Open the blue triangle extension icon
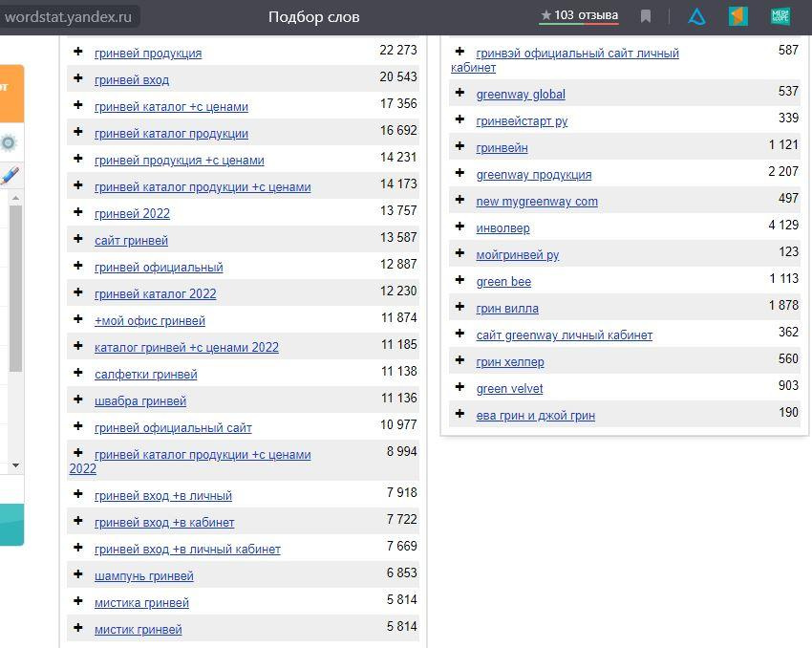 click(x=697, y=16)
